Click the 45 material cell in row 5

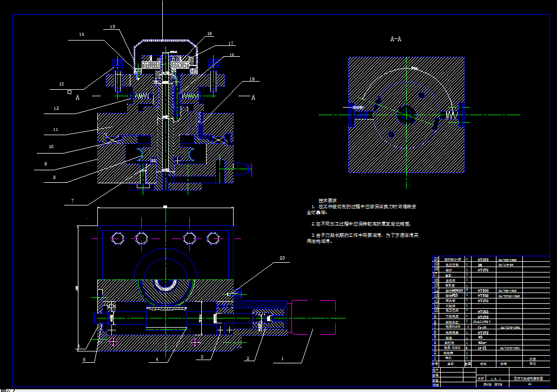coord(480,337)
